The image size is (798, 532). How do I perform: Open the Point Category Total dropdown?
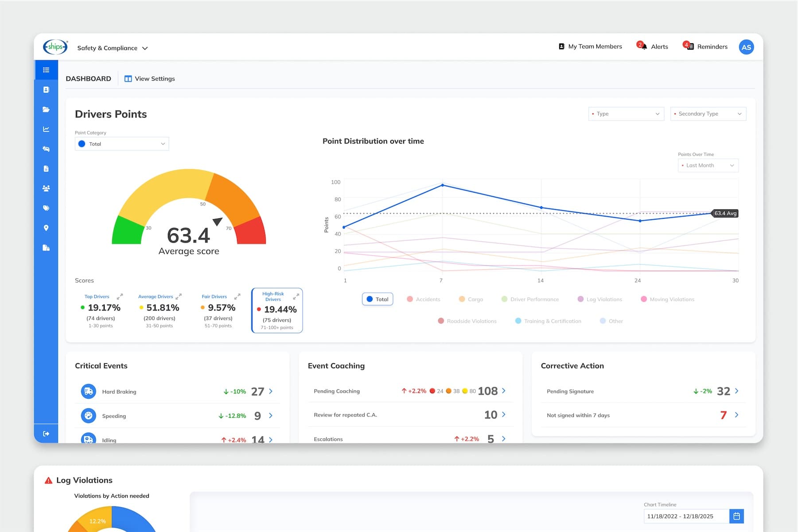(x=122, y=144)
